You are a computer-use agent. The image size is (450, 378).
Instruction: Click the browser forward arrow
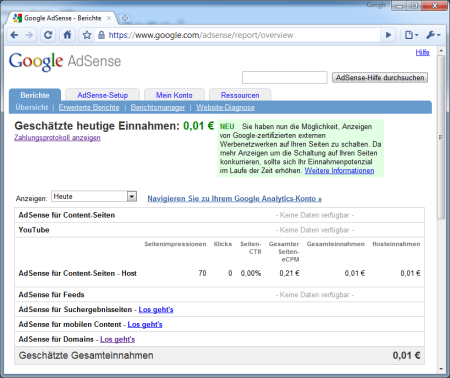pos(29,35)
